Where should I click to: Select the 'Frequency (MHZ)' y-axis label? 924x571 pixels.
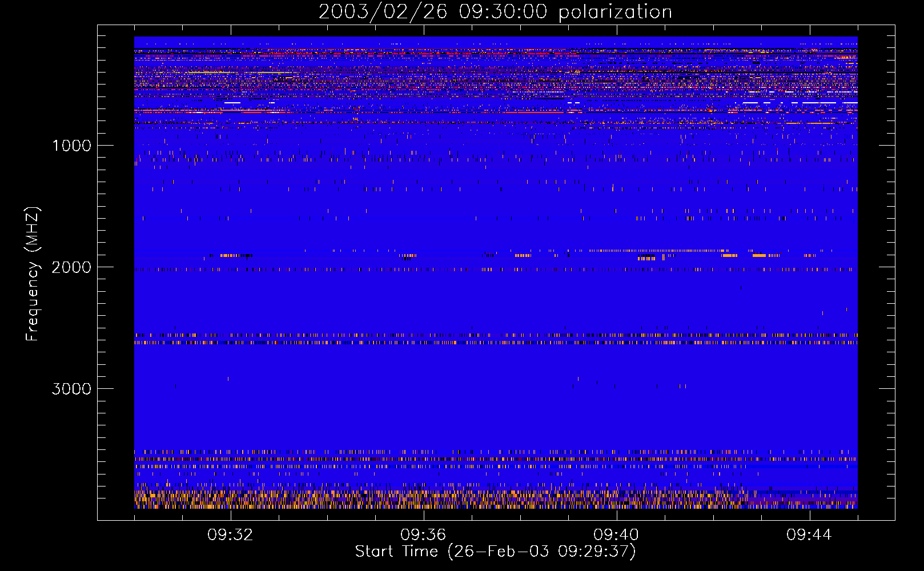(x=33, y=274)
